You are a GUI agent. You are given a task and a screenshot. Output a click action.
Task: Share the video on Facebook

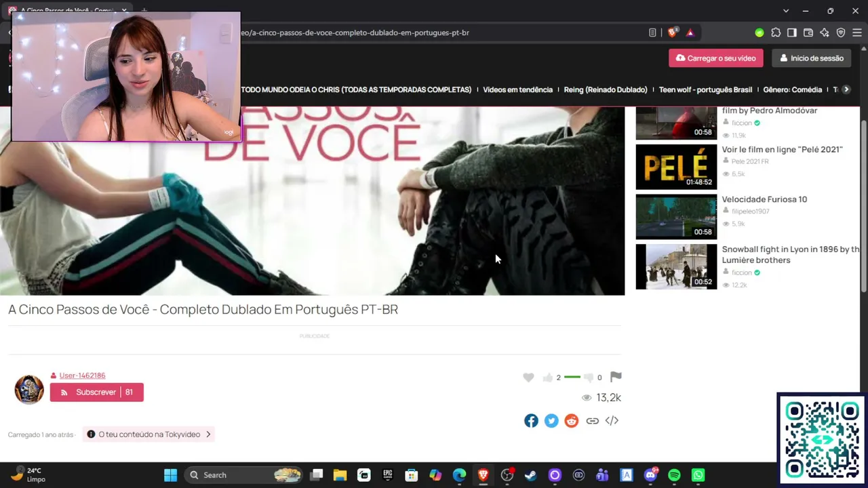pos(531,421)
